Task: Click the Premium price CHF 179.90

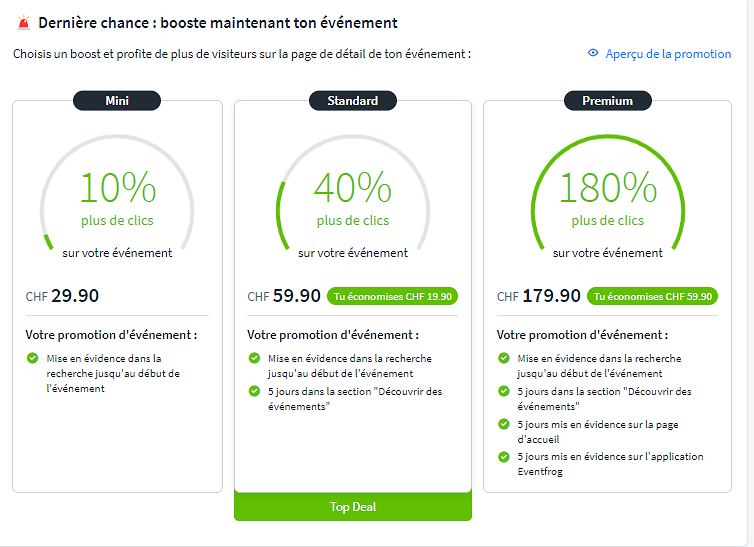Action: coord(538,295)
